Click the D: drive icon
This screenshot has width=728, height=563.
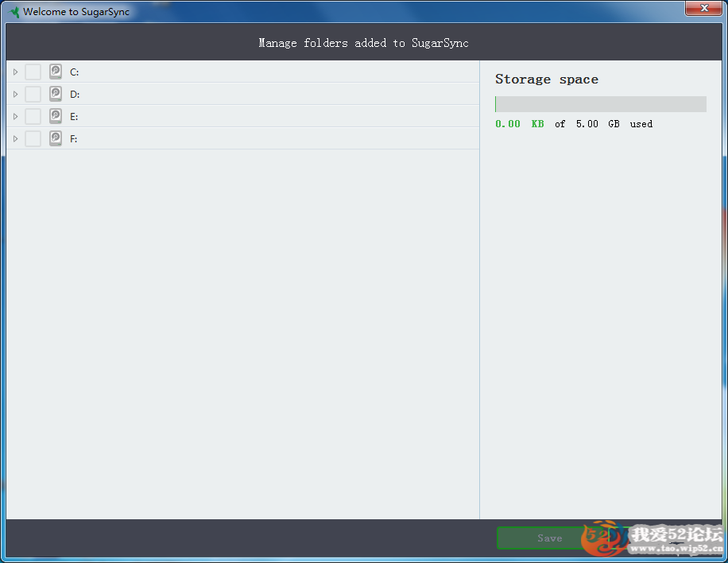[56, 94]
